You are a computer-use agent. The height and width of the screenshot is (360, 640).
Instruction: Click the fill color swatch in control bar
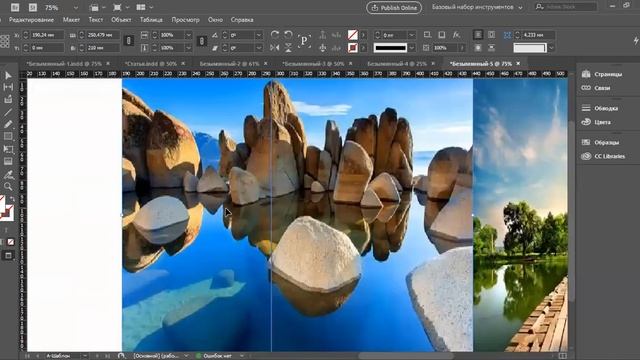pyautogui.click(x=353, y=35)
